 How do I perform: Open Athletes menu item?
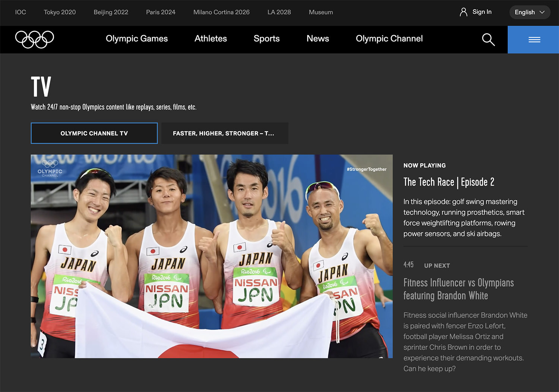pos(211,39)
